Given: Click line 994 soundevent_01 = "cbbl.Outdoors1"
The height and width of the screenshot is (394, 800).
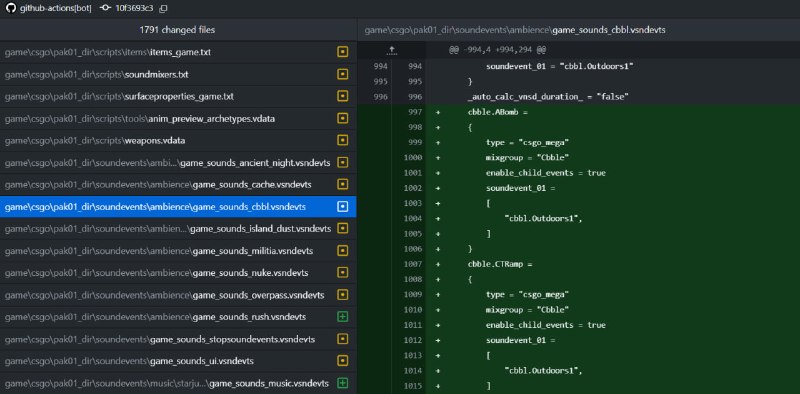Looking at the screenshot, I should 559,66.
